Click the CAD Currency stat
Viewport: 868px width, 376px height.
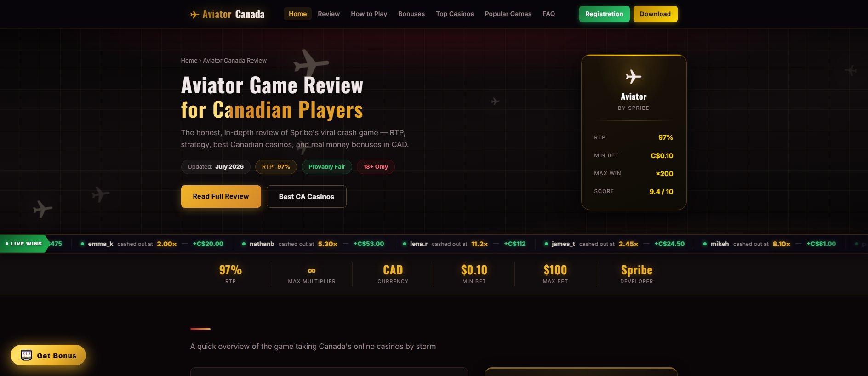(393, 274)
